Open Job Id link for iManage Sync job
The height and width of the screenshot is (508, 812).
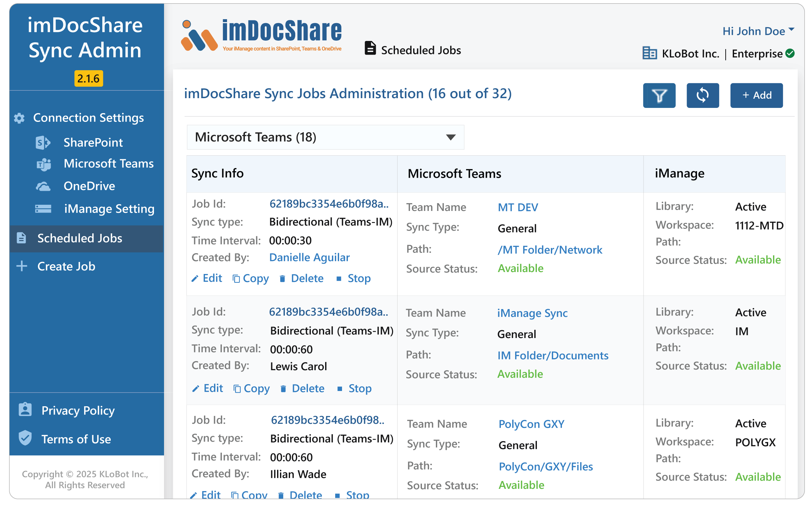click(329, 312)
